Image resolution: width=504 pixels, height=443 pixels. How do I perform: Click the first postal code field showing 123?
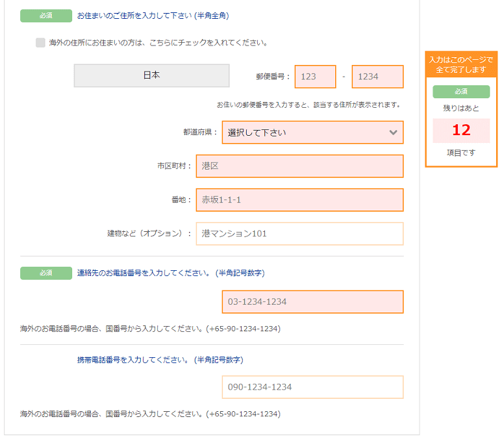tap(315, 77)
